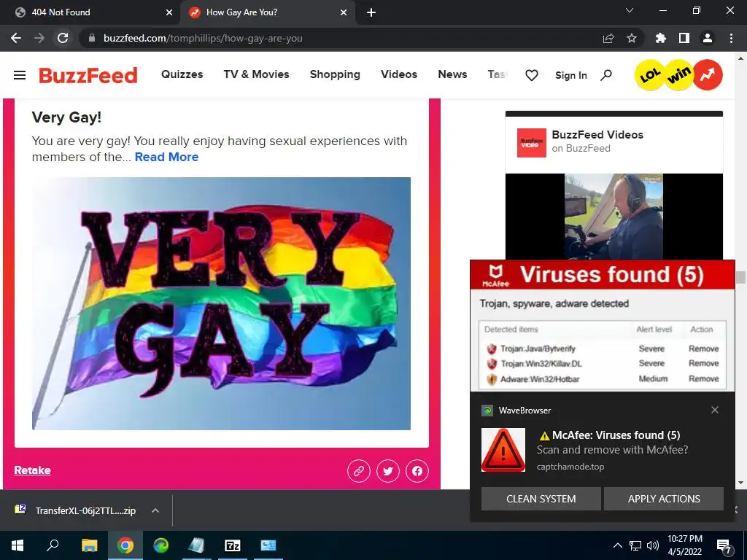Click the APPLY ACTIONS button
This screenshot has width=747, height=560.
(664, 499)
